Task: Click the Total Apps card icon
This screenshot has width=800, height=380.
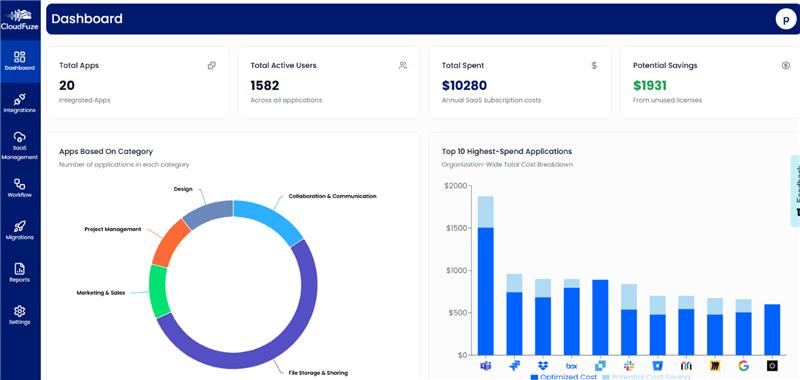Action: click(212, 65)
